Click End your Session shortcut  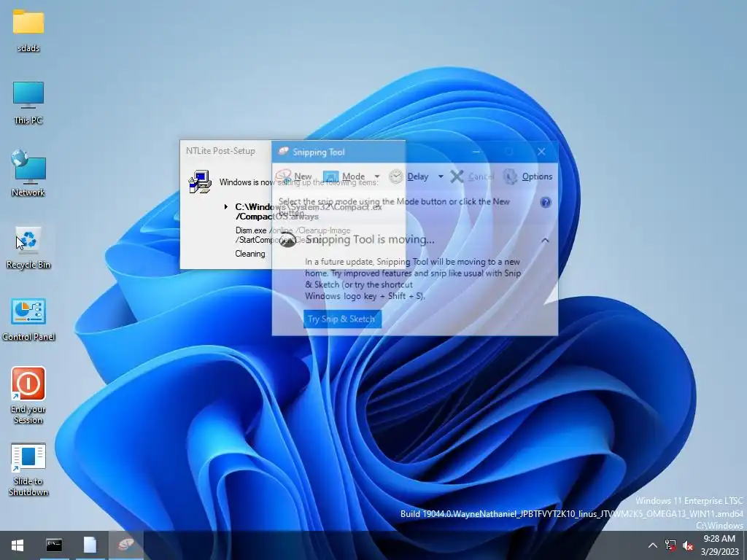28,395
